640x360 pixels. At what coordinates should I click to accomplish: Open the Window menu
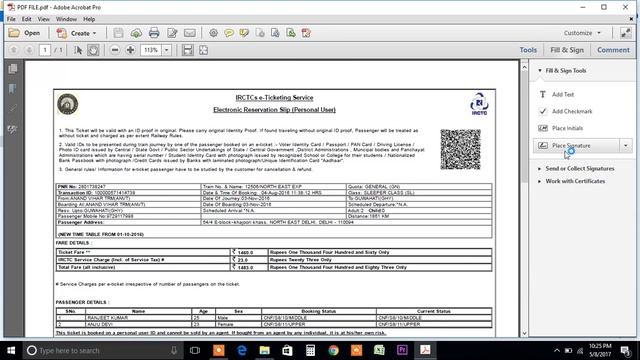[x=66, y=19]
